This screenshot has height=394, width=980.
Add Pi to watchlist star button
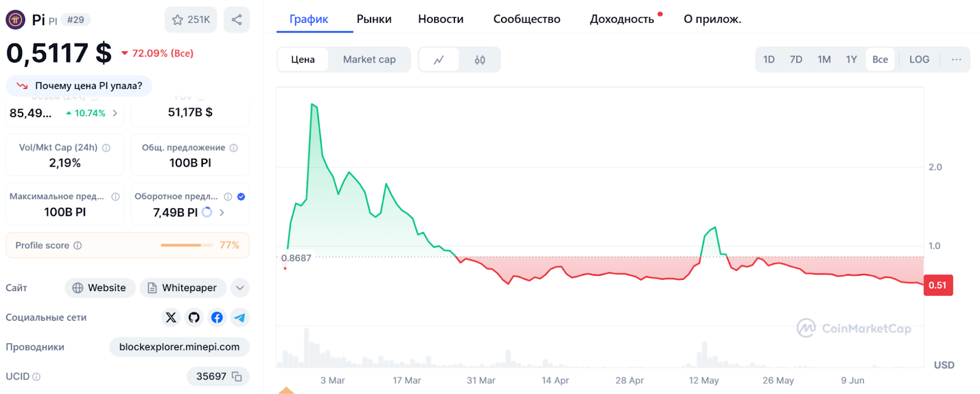click(190, 20)
